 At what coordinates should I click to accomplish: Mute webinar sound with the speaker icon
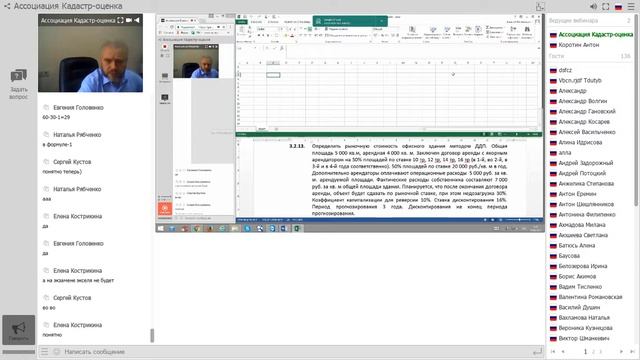(593, 7)
